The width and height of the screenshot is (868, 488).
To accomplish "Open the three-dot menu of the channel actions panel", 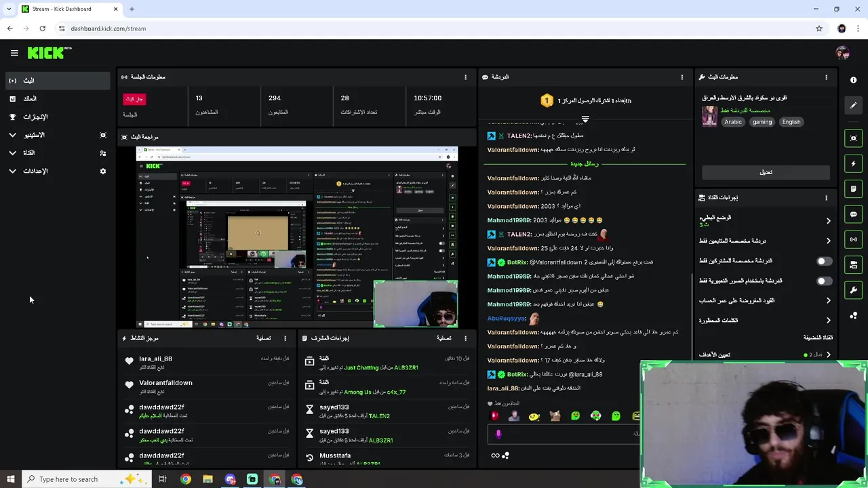I will pos(826,198).
